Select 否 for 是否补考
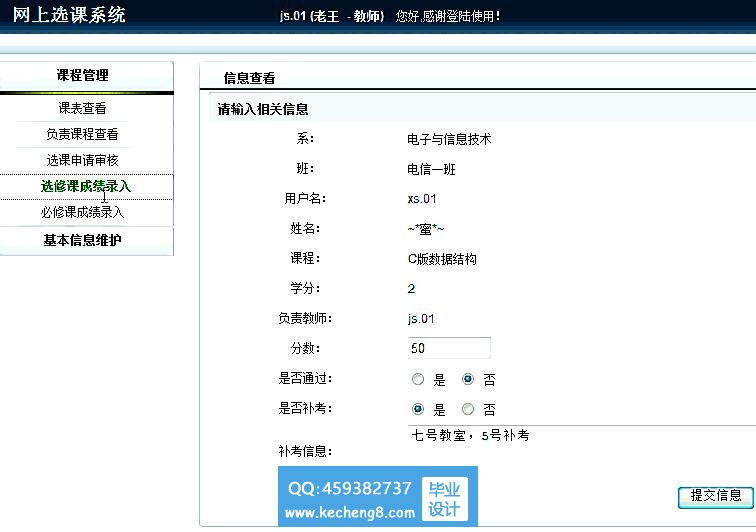Viewport: 756px width, 532px height. [468, 409]
